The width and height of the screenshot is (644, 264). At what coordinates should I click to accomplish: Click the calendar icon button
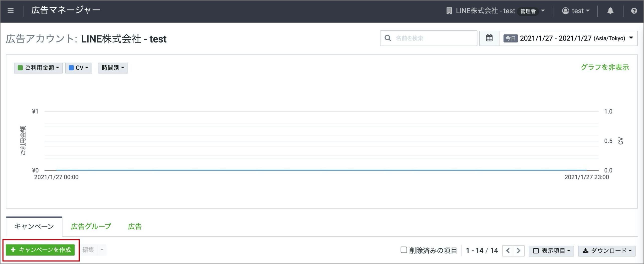pyautogui.click(x=489, y=38)
